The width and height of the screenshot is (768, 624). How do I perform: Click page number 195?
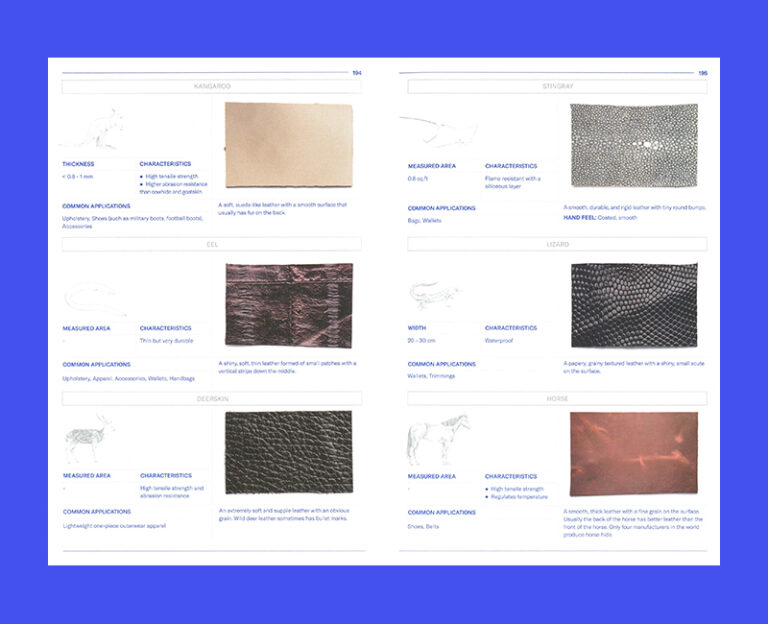tap(703, 73)
